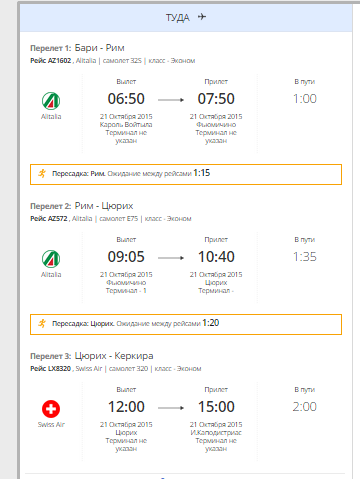
Task: Click the running man icon in Рим transfer
Action: pos(42,173)
